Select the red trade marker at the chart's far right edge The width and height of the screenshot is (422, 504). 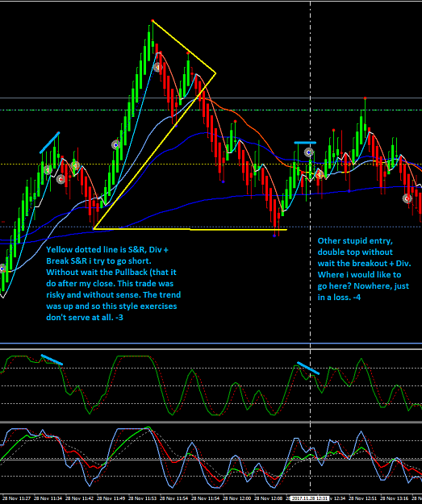point(407,198)
